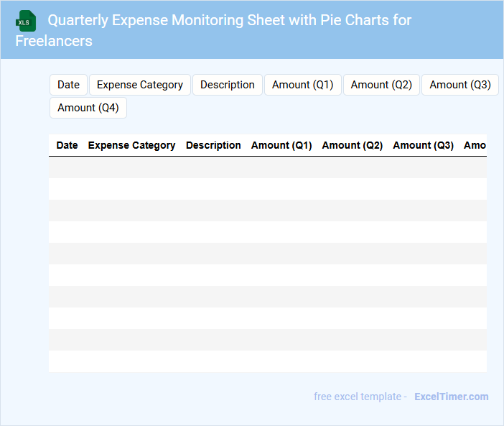Select the Amount (Q1) tag
This screenshot has width=504, height=426.
pyautogui.click(x=302, y=85)
